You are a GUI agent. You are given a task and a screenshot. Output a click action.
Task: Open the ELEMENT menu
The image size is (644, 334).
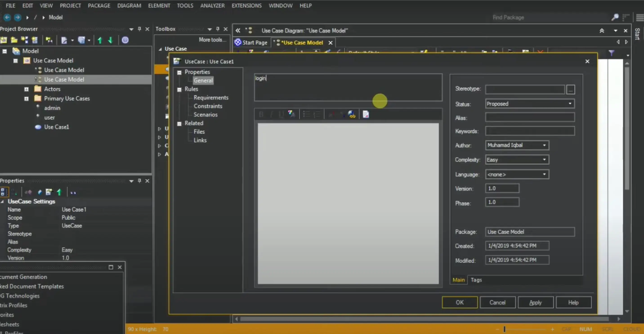[159, 5]
